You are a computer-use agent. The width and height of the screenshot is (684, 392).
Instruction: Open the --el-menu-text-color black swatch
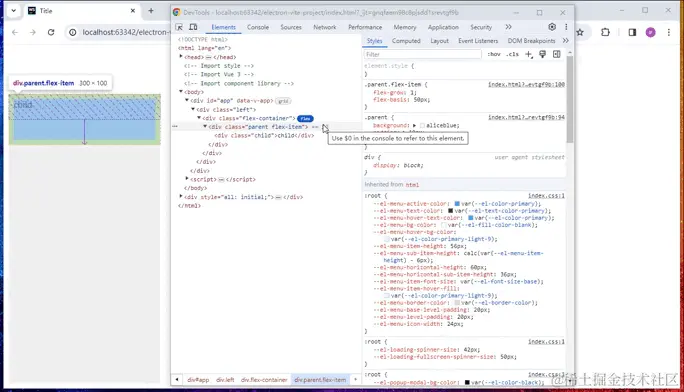click(x=451, y=211)
